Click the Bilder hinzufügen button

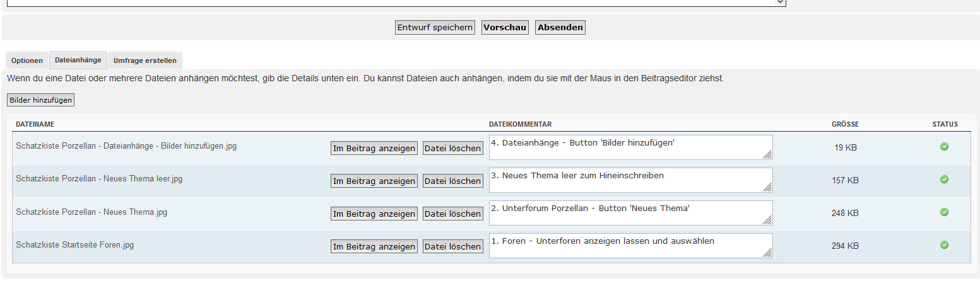pos(41,100)
